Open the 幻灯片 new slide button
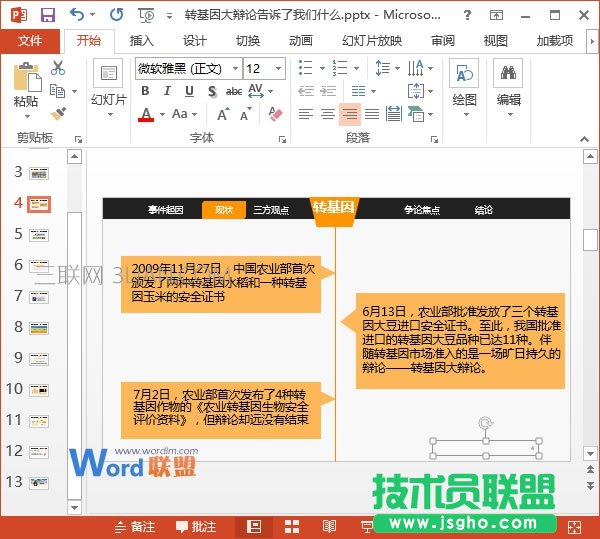 (109, 87)
